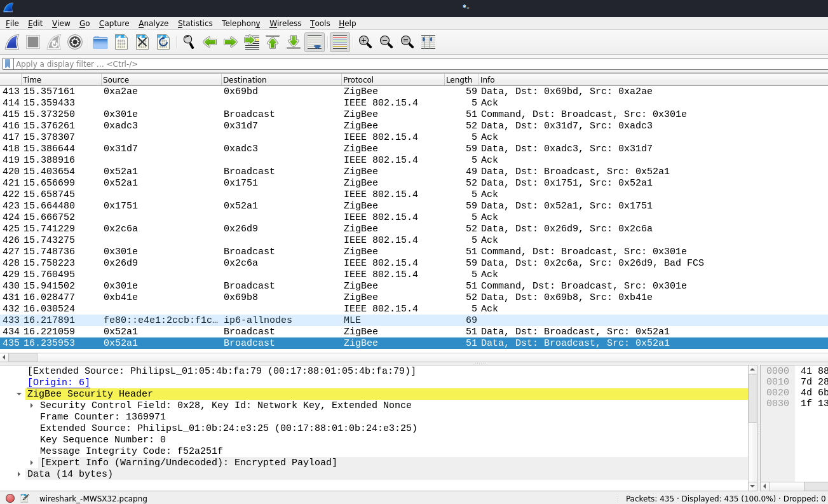Open the Wireless menu
The height and width of the screenshot is (504, 828).
coord(285,24)
